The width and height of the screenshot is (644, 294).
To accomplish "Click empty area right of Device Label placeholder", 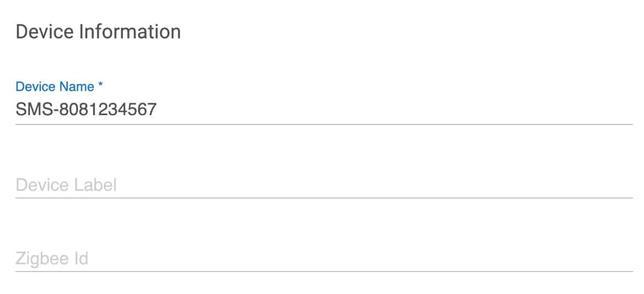I will coord(384,185).
